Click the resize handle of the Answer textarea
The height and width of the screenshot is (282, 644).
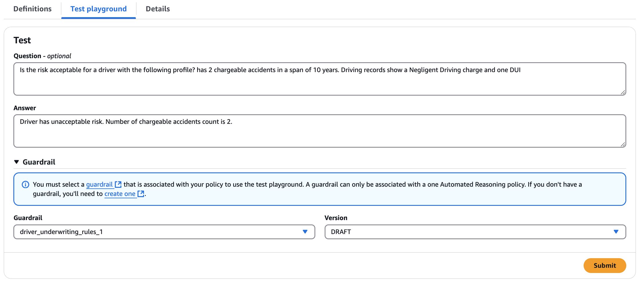click(623, 144)
